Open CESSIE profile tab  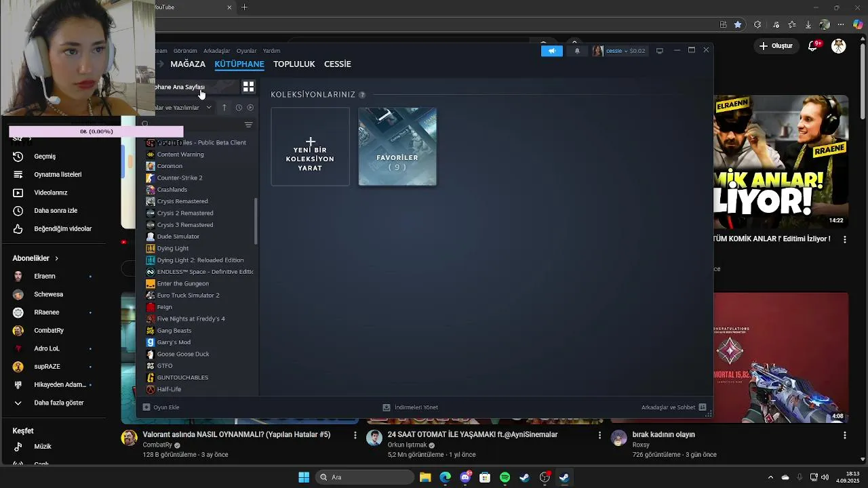[x=338, y=64]
